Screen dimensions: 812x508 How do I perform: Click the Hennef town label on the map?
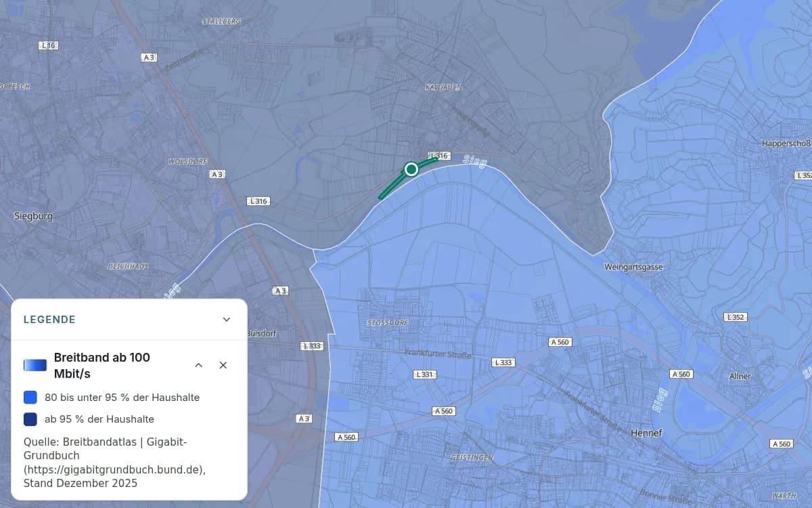(x=646, y=433)
